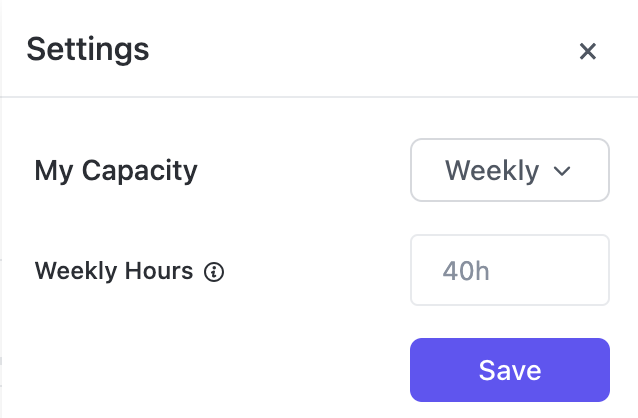Submit changes using Save

click(x=509, y=370)
